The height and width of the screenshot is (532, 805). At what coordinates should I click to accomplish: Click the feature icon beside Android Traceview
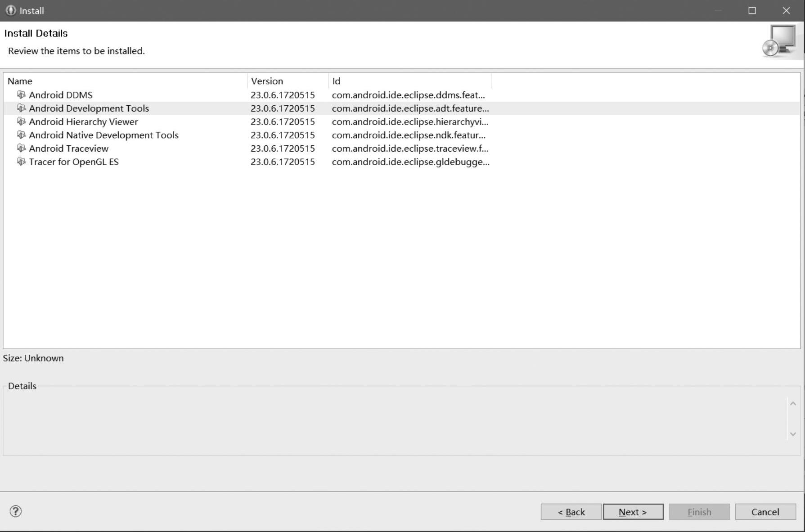pyautogui.click(x=21, y=148)
